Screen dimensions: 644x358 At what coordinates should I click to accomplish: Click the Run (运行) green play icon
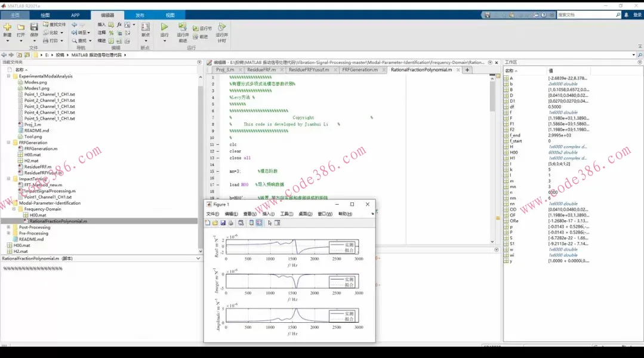click(x=164, y=27)
